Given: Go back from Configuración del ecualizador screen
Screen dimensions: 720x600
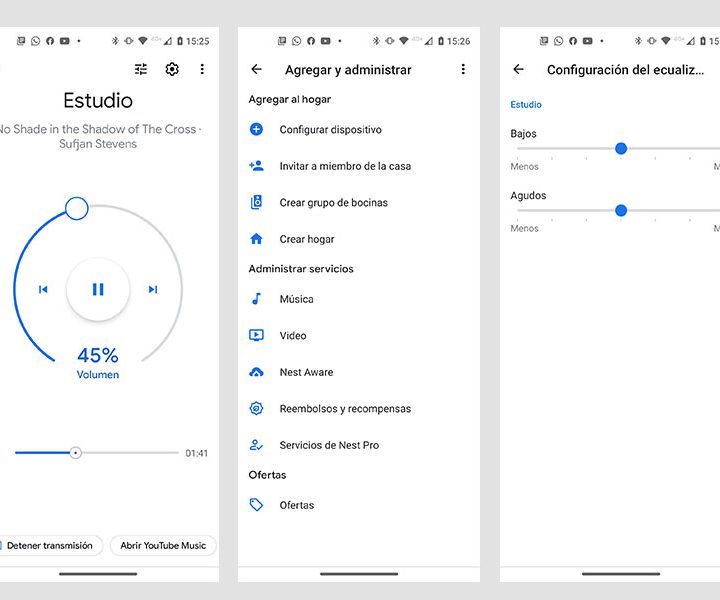Looking at the screenshot, I should [x=518, y=69].
